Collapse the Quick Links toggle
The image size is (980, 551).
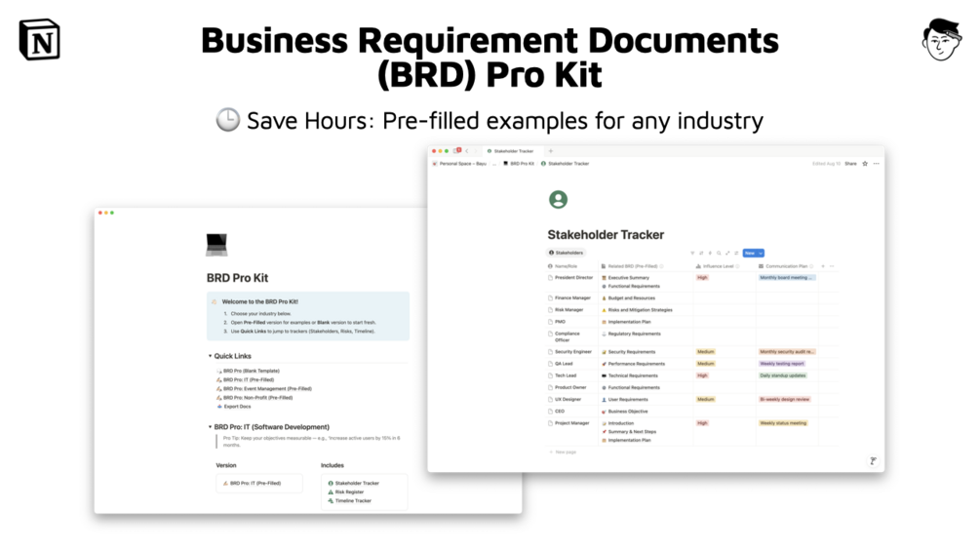(210, 356)
